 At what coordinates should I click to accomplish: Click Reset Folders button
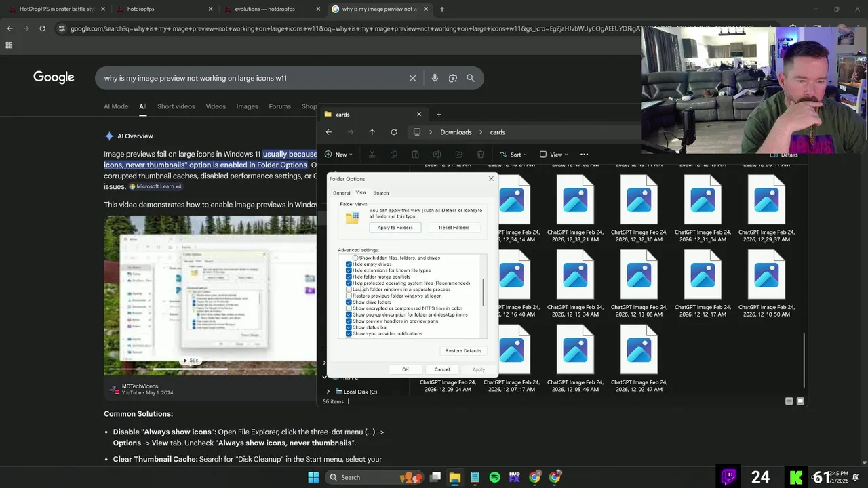coord(454,228)
